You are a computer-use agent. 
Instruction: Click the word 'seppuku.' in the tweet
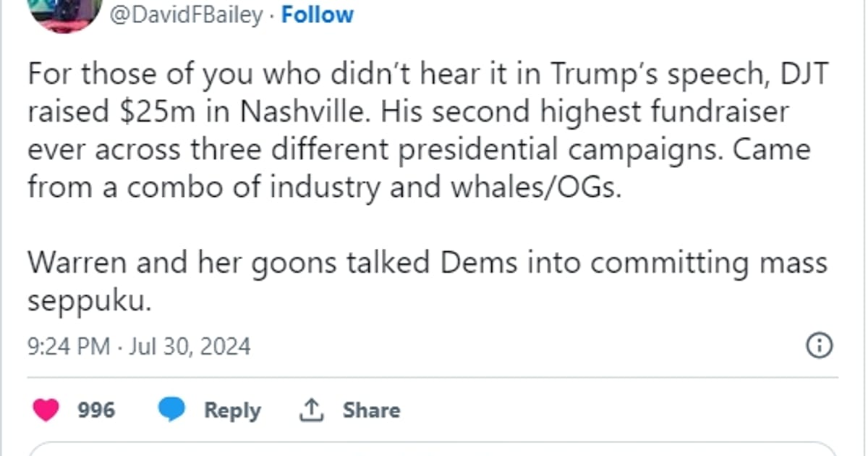click(x=90, y=300)
